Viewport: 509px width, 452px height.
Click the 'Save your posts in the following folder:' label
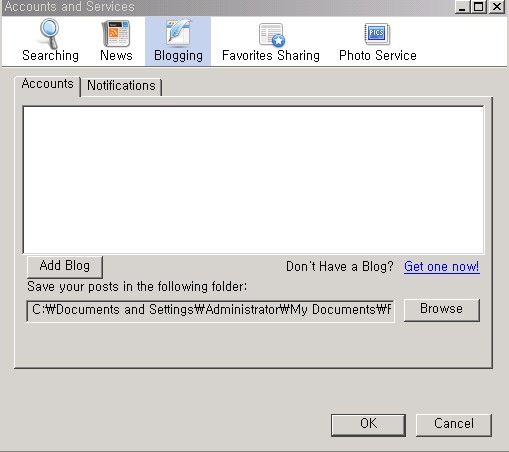pos(137,287)
